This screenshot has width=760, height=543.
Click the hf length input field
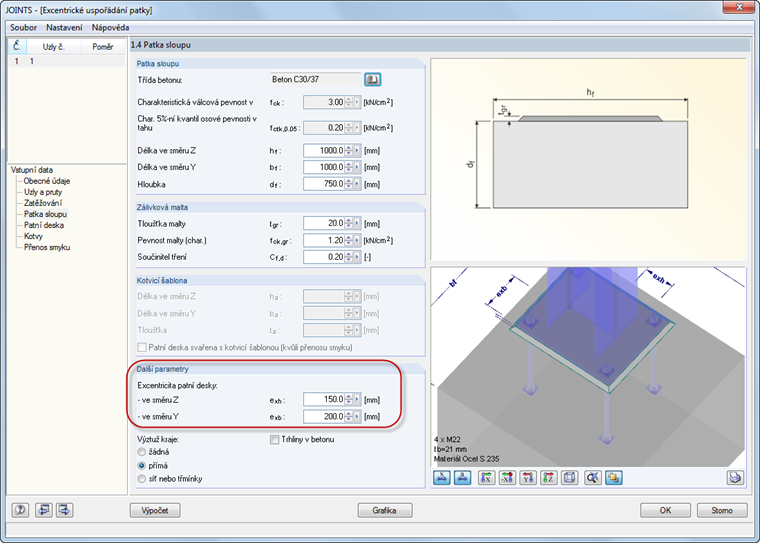(324, 151)
